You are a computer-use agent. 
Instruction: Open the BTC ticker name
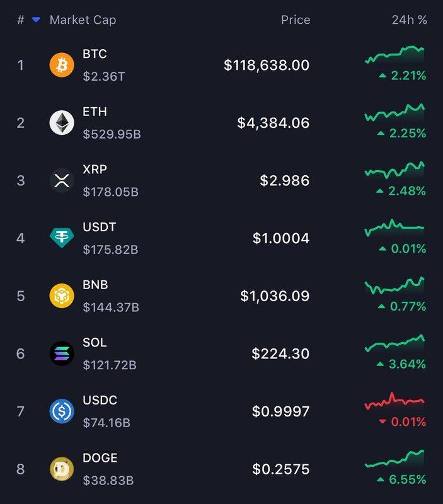(95, 54)
